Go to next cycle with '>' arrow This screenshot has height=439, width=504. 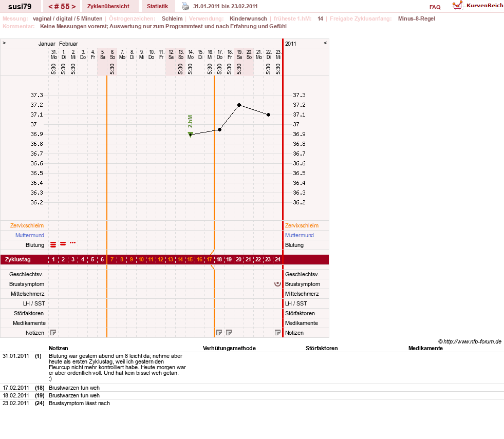tap(73, 7)
